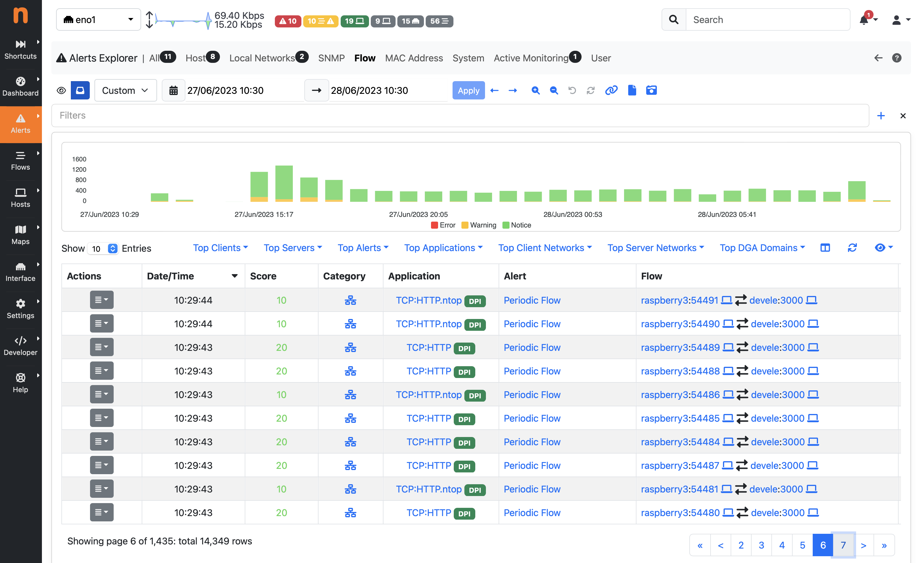Toggle the blue inbox button beside Custom
The image size is (924, 563).
[80, 90]
